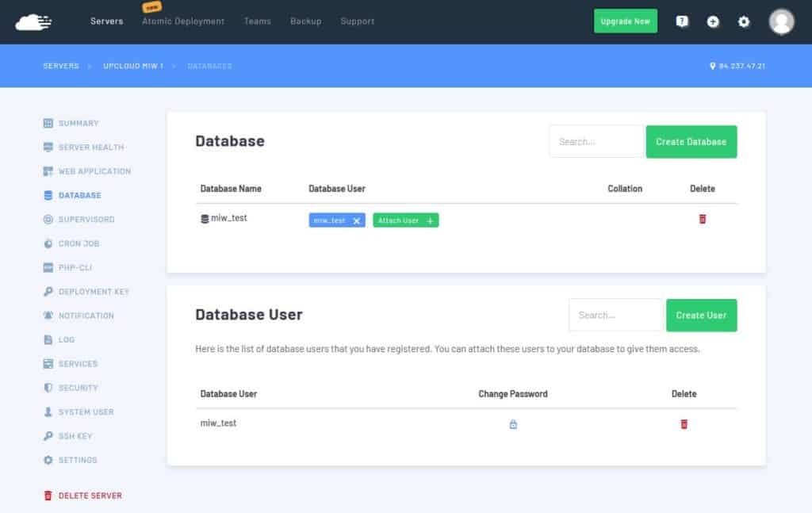Click the RunCloud cloud logo
This screenshot has width=812, height=513.
pyautogui.click(x=33, y=21)
